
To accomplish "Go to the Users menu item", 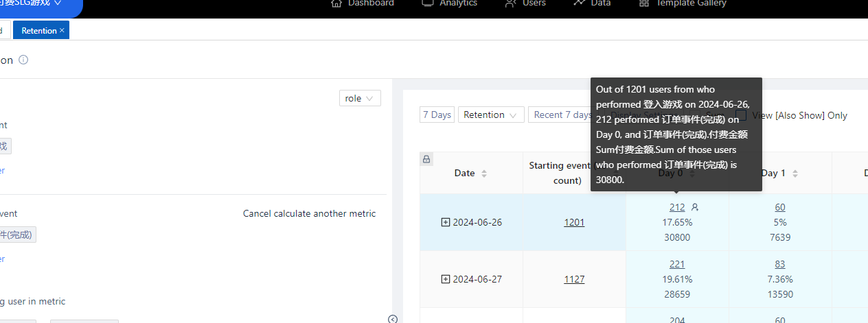I will point(525,3).
